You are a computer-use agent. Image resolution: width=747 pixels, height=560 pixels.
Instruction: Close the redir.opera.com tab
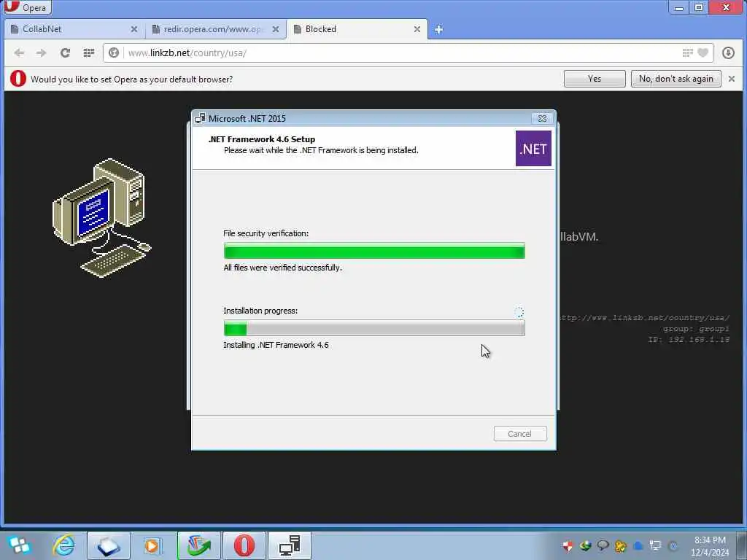[x=275, y=29]
